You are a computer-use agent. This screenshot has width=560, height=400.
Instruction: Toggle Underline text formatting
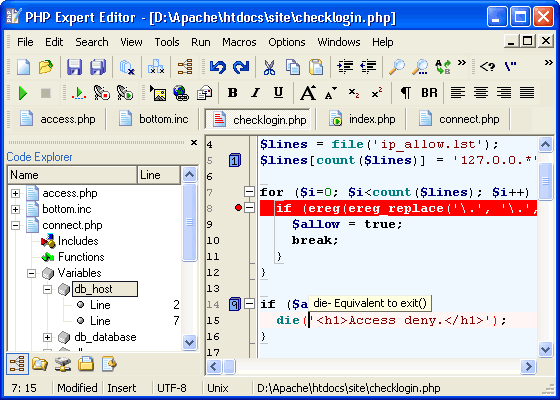tap(278, 93)
